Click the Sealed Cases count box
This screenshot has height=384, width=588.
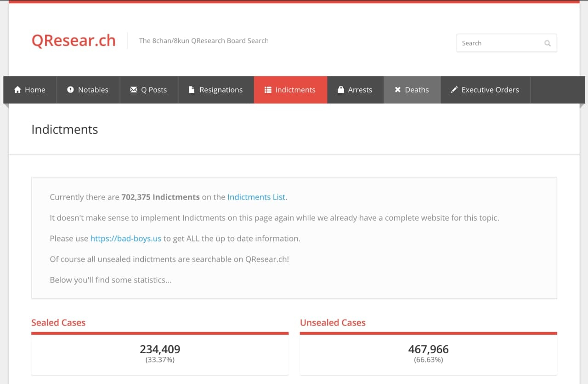point(160,354)
